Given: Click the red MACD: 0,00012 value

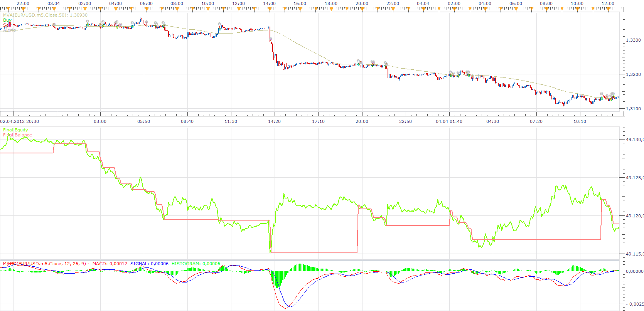Looking at the screenshot, I should [110, 264].
